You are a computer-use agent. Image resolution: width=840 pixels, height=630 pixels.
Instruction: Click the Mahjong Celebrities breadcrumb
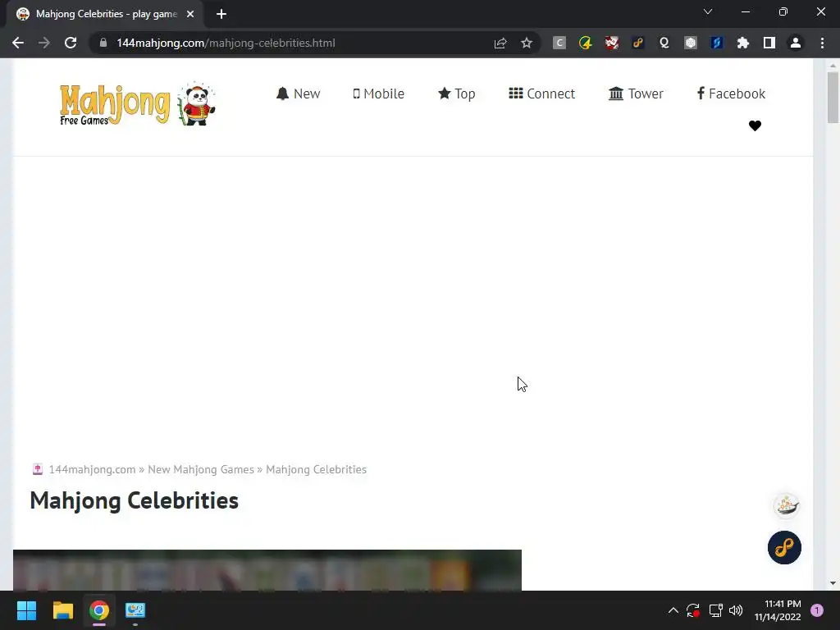[316, 470]
